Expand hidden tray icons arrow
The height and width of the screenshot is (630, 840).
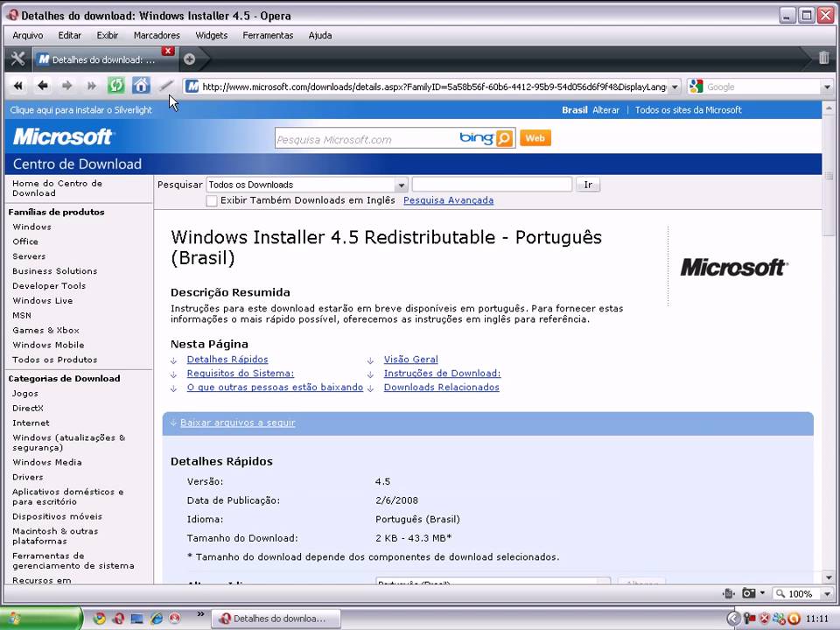[x=733, y=619]
